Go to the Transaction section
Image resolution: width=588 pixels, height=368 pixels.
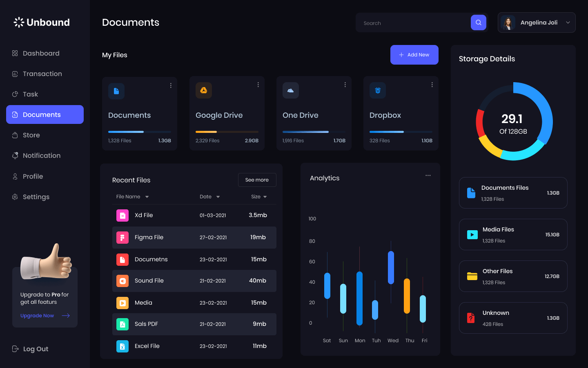(41, 74)
